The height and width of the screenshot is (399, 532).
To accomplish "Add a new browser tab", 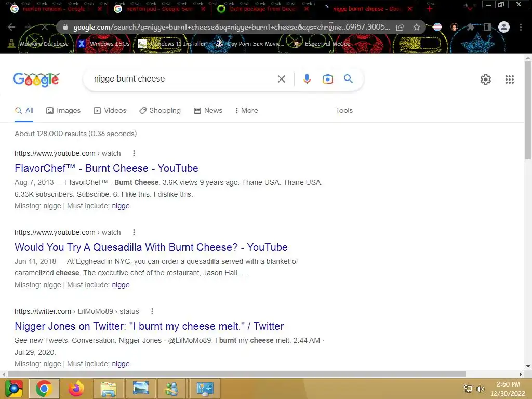I will [x=430, y=9].
